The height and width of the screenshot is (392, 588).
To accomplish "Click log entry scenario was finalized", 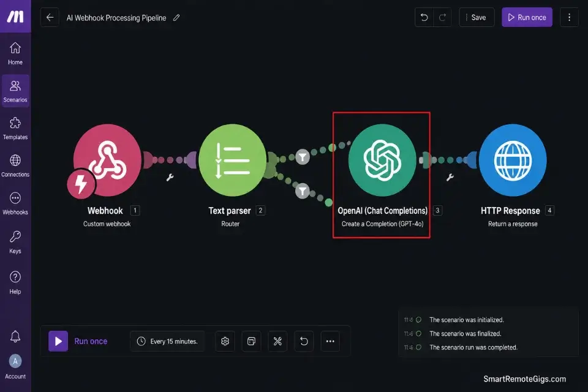I will [x=466, y=333].
